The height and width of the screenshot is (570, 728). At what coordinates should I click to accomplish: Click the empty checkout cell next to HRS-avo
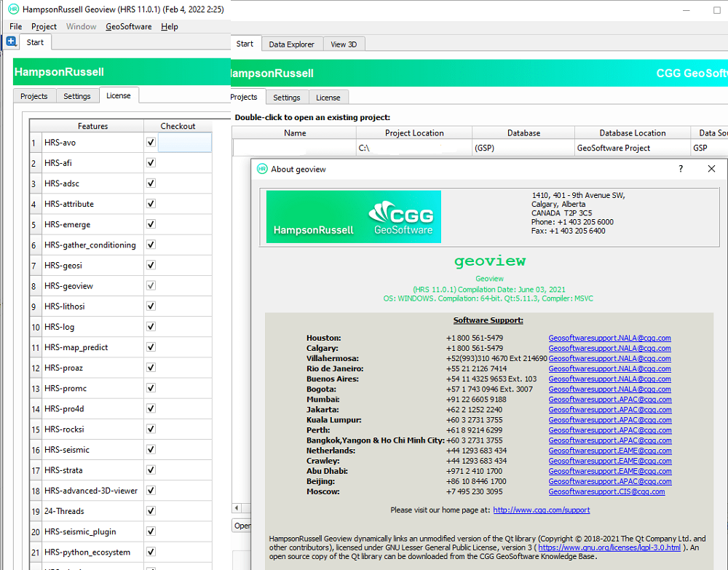(x=185, y=142)
